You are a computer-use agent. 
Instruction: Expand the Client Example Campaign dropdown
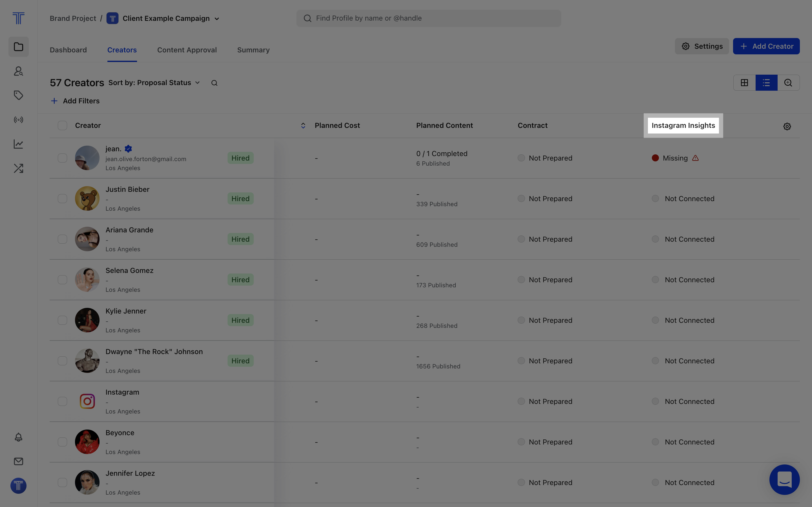coord(217,19)
